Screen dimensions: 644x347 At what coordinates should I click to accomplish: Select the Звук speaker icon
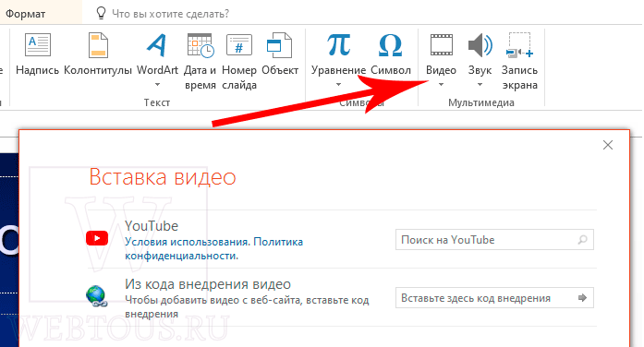(x=480, y=44)
